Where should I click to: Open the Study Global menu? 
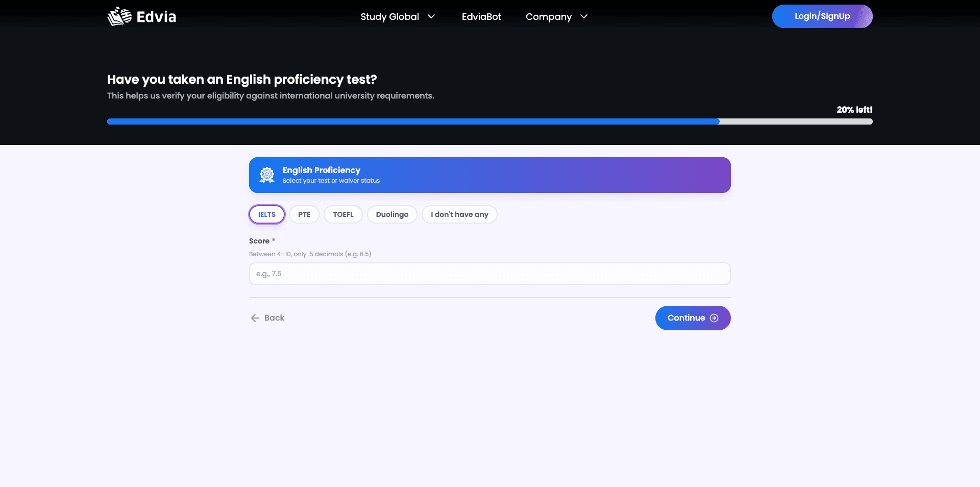pyautogui.click(x=398, y=16)
